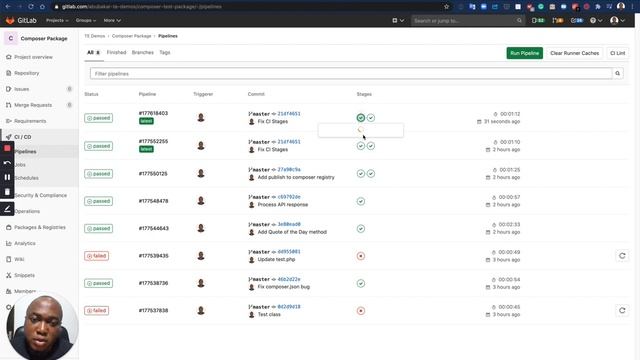
Task: Open first stage icon of pipeline #177618403
Action: pos(361,118)
